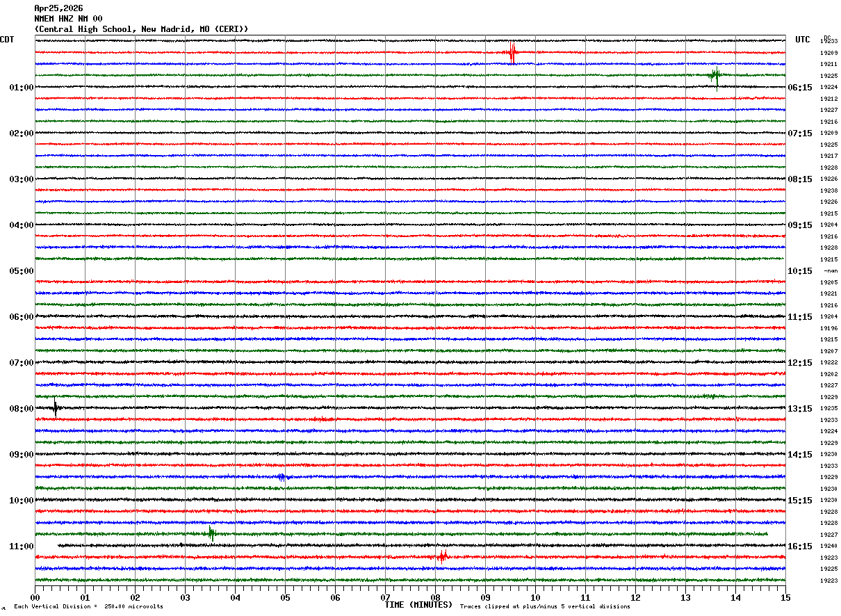The width and height of the screenshot is (841, 616).
Task: Click the minute 11 tick label on time axis
Action: click(585, 597)
